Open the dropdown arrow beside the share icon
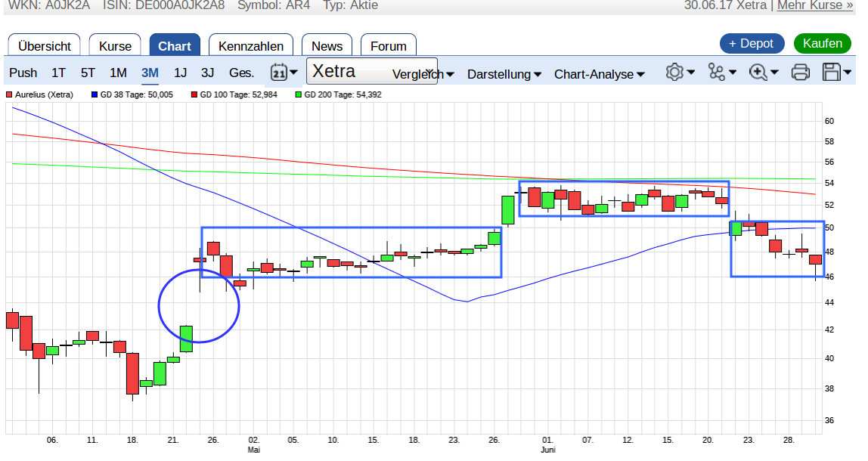This screenshot has width=868, height=461. coord(733,73)
